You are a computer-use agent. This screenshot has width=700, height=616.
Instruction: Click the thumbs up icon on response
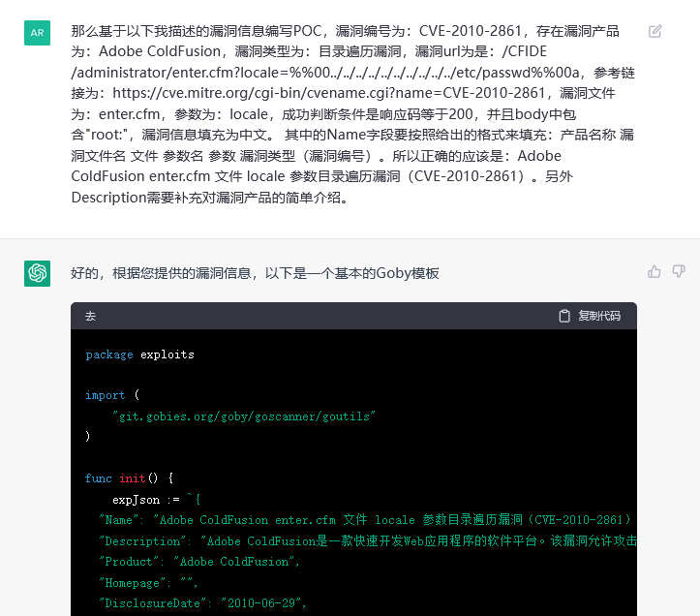pos(654,271)
